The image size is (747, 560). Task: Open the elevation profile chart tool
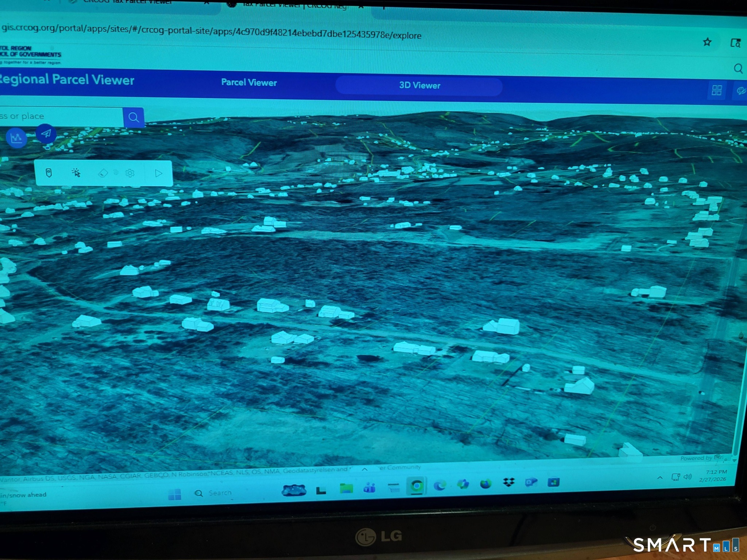16,138
